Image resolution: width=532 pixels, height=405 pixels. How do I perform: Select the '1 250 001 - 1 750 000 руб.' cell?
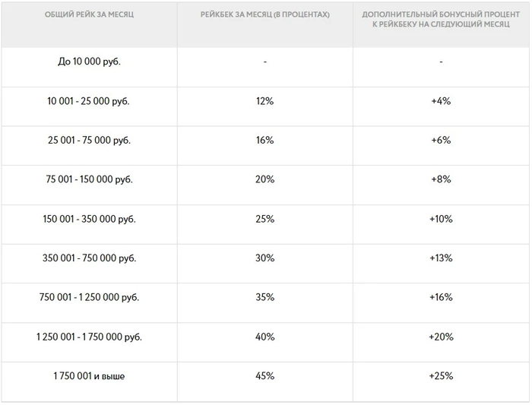[x=89, y=337]
